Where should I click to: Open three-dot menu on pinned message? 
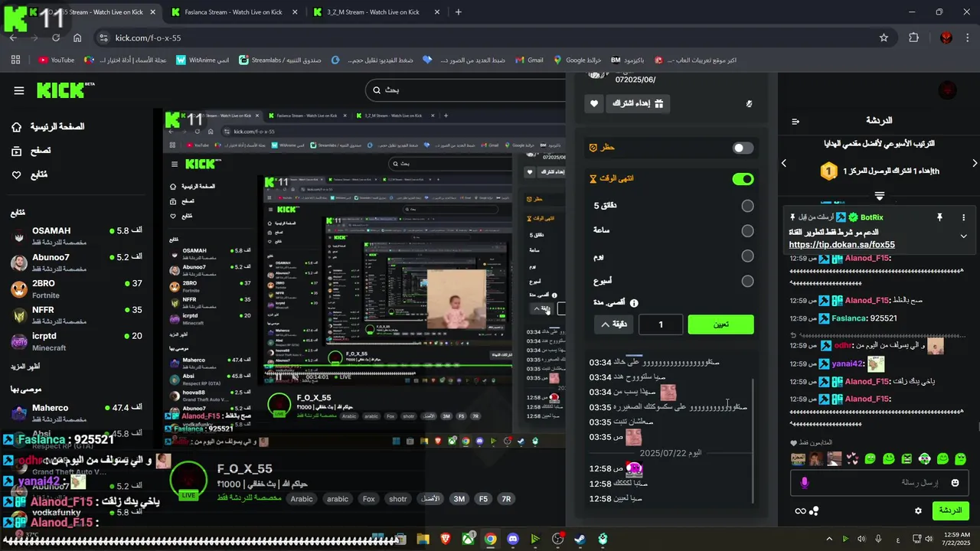click(x=964, y=217)
